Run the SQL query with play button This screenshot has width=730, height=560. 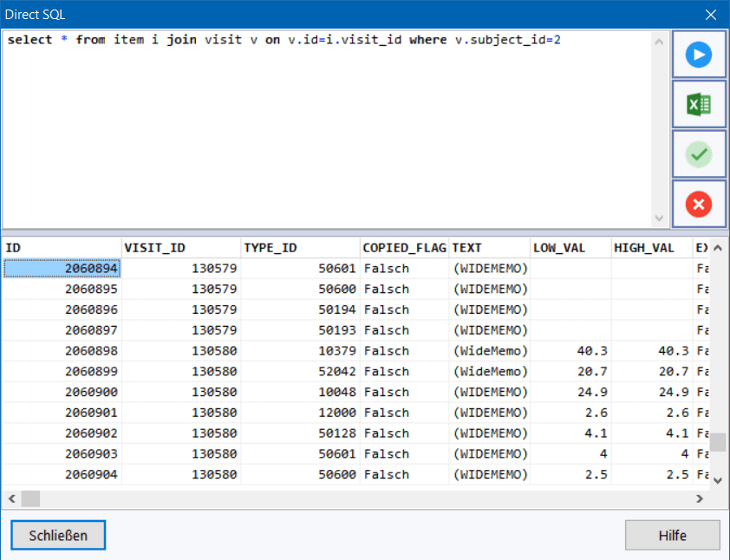[x=699, y=55]
